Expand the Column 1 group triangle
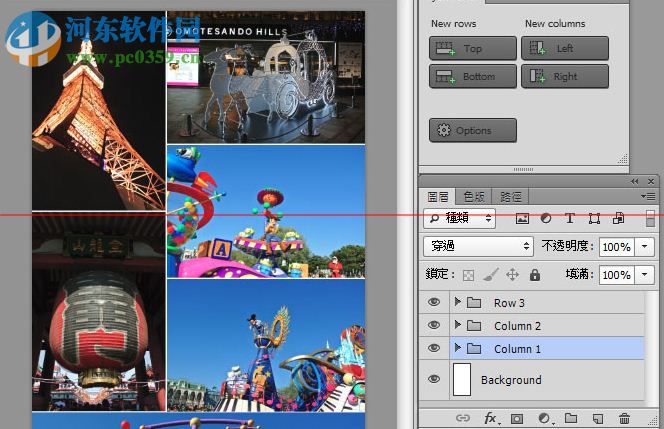 click(x=457, y=348)
